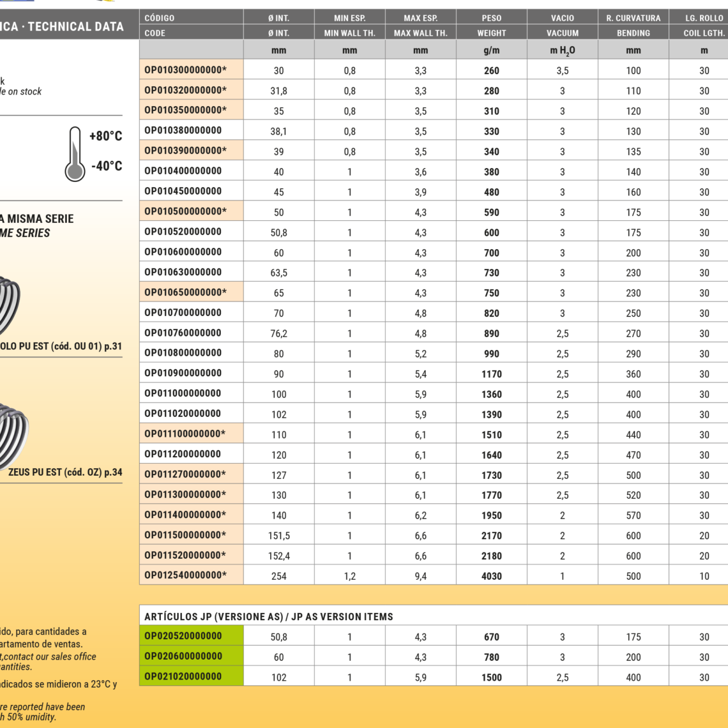The width and height of the screenshot is (728, 728).
Task: Click the m H2O vacuum unit cell
Action: 562,50
